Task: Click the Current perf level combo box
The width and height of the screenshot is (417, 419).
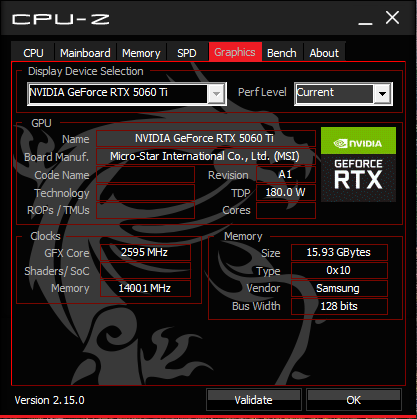Action: [x=343, y=94]
